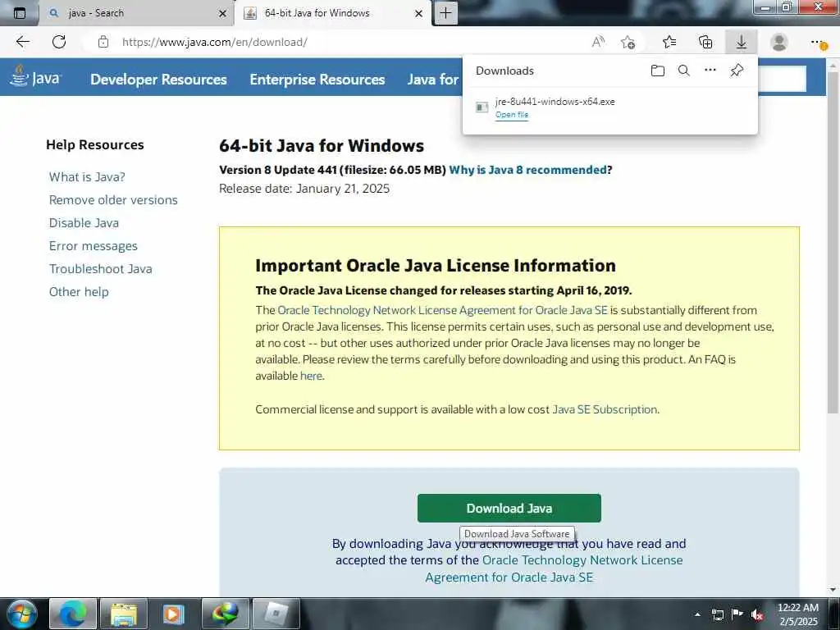
Task: Open Why is Java 8 recommended link
Action: pos(527,170)
